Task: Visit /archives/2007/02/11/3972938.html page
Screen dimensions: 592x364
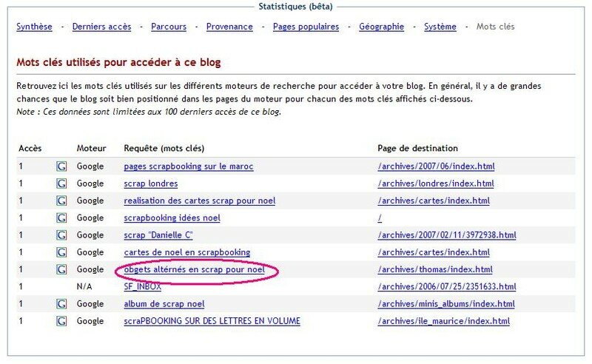Action: 447,235
